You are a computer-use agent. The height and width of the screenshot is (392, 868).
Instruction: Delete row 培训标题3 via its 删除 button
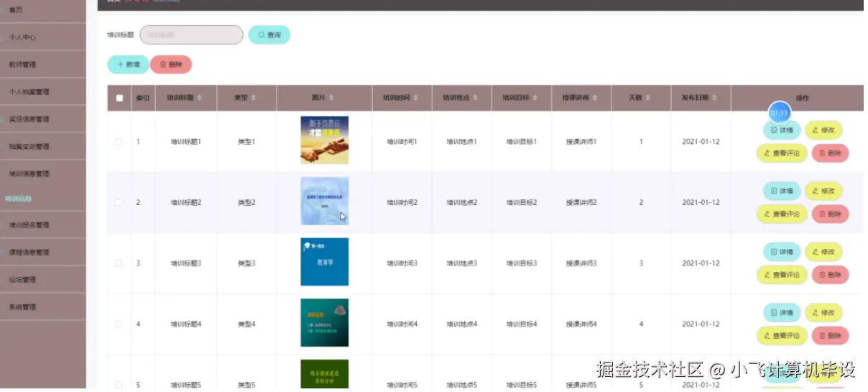point(830,275)
